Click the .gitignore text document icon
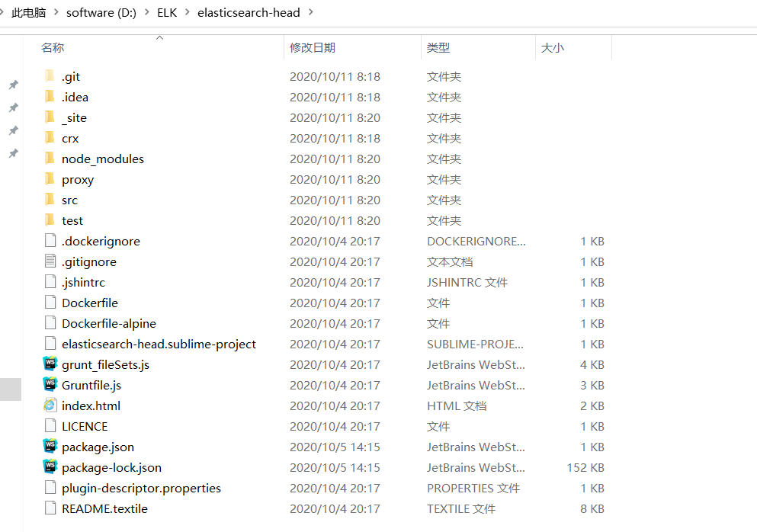Viewport: 757px width, 532px height. (x=50, y=261)
